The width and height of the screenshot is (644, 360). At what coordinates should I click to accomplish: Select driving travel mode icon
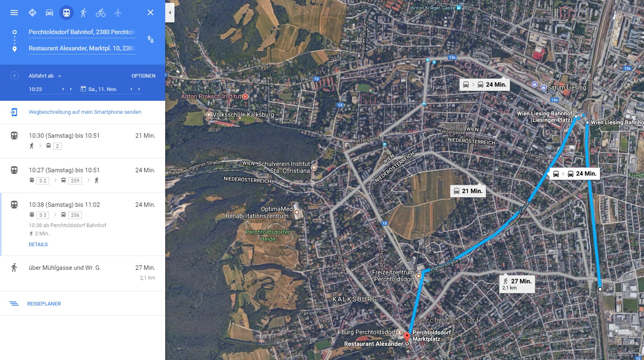50,13
